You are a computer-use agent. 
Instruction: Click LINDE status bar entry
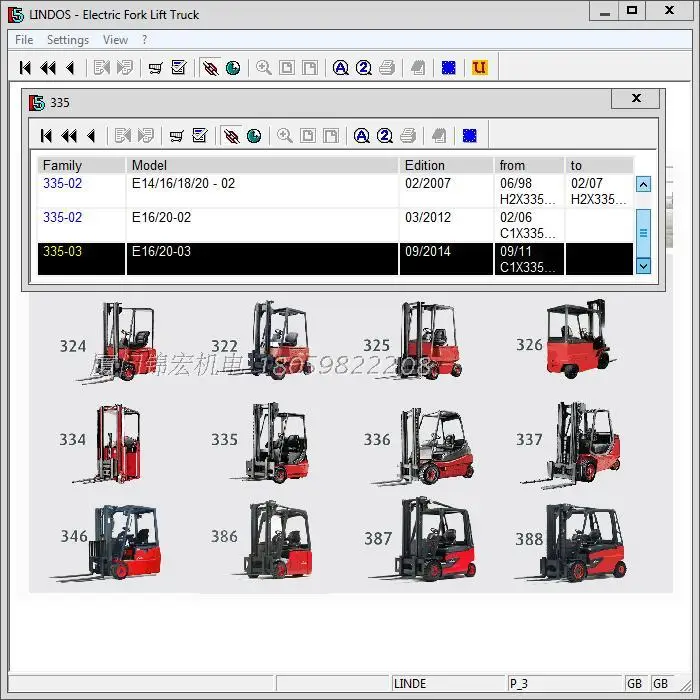(x=448, y=683)
